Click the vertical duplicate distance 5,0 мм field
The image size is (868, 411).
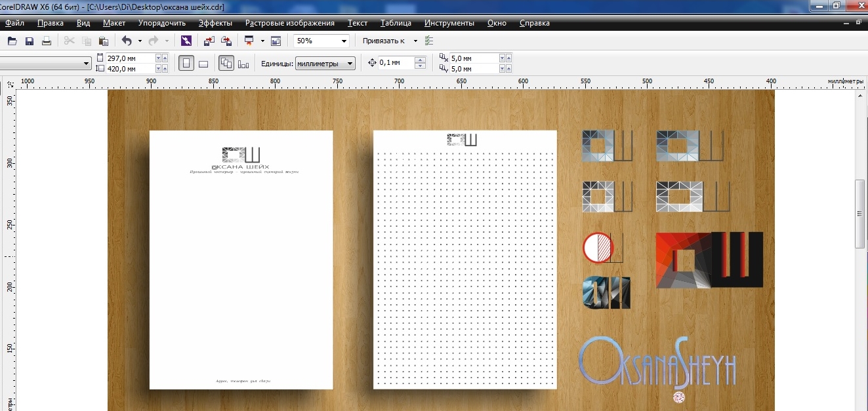474,68
